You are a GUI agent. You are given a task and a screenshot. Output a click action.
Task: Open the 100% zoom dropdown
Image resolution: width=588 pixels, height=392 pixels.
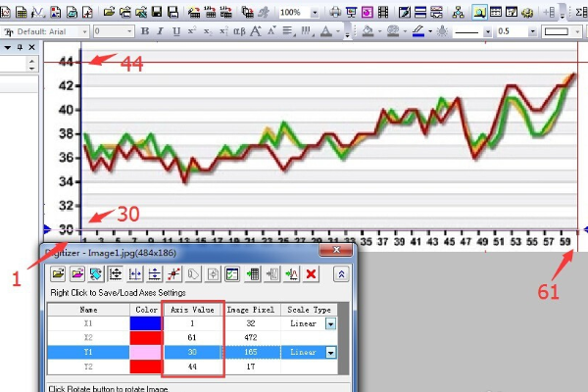(315, 13)
